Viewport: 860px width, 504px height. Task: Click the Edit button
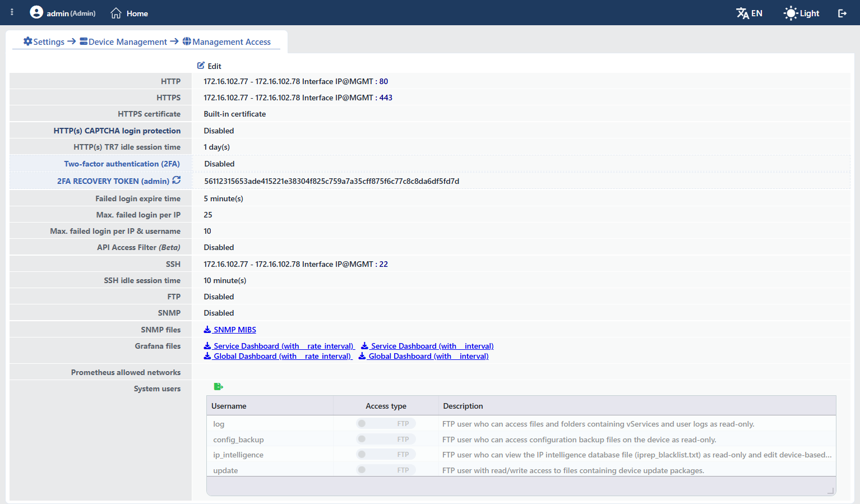point(209,66)
